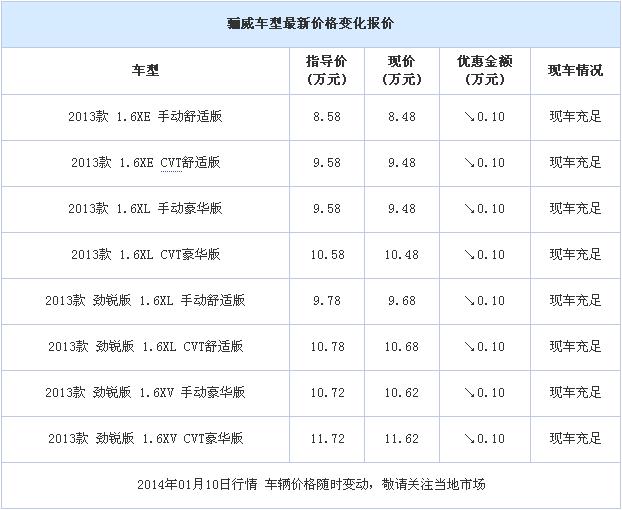622x510 pixels.
Task: Select guide price 10.58
Action: point(327,255)
